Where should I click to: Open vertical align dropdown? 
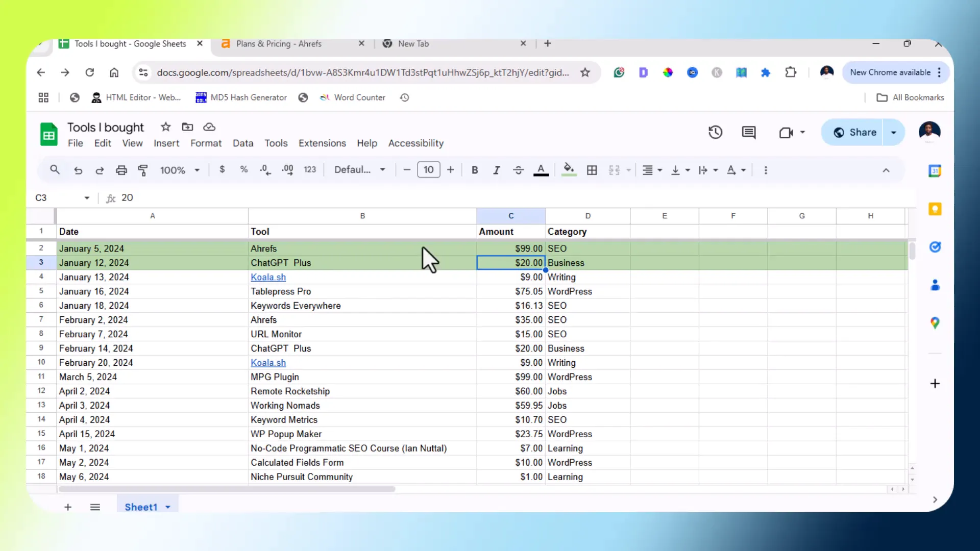coord(680,170)
